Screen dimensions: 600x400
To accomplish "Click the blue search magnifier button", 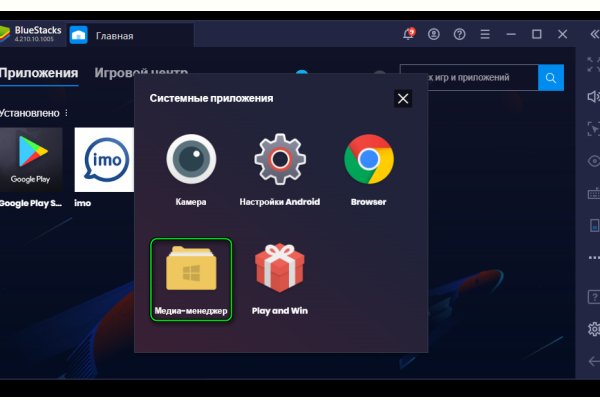I will tap(550, 77).
